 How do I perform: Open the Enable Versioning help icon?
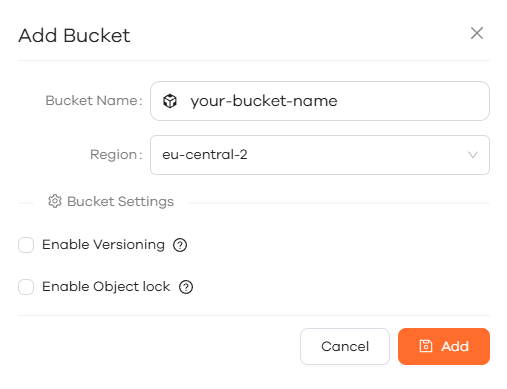(x=180, y=245)
